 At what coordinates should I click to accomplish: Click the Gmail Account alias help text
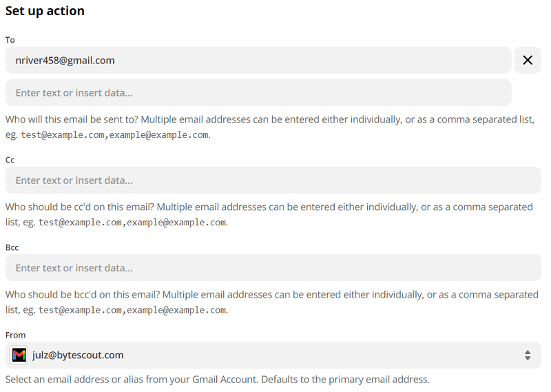point(217,380)
